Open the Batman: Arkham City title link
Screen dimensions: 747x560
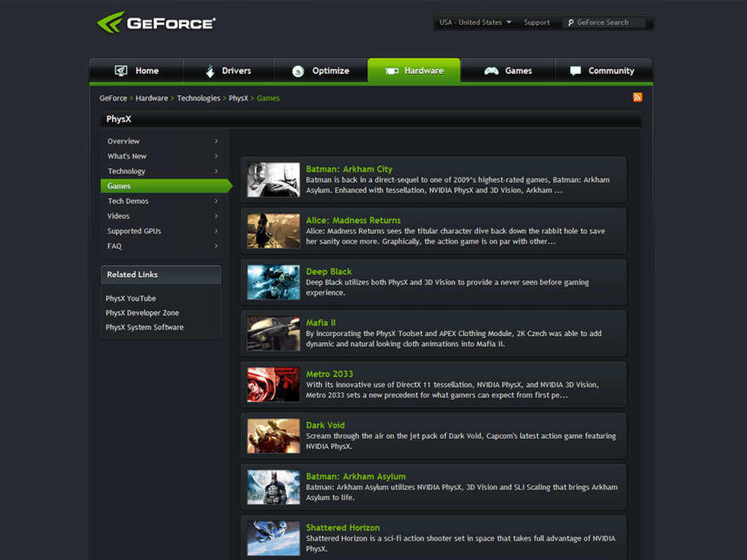(x=349, y=169)
